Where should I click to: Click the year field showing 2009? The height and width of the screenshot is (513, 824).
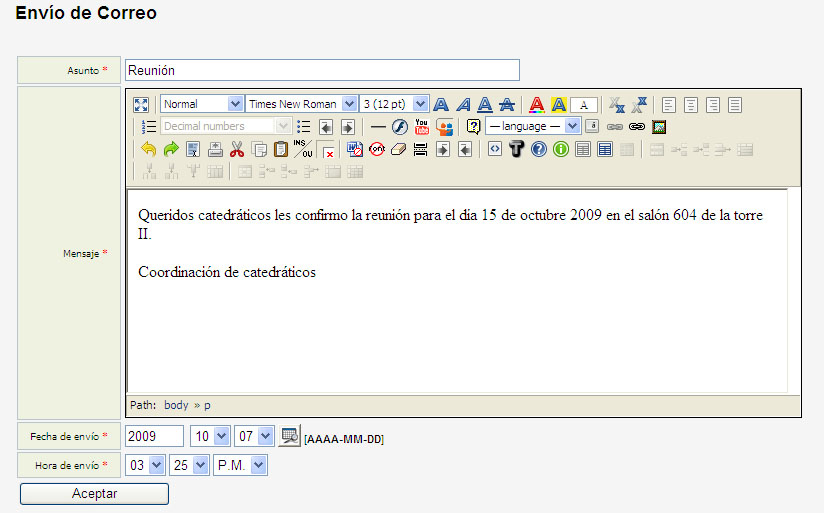tap(154, 436)
